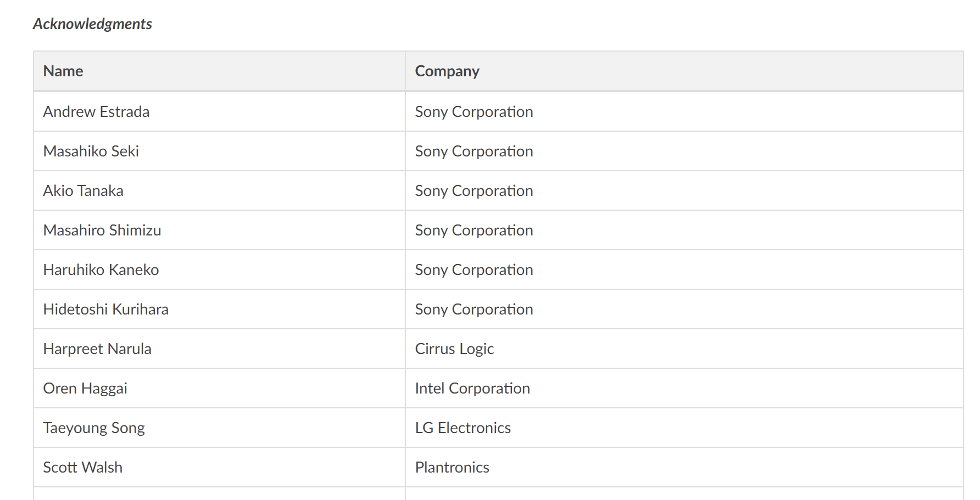Click Sony Corporation beside Hidetoshi Kurihara
Viewport: 980px width, 500px height.
coord(474,310)
